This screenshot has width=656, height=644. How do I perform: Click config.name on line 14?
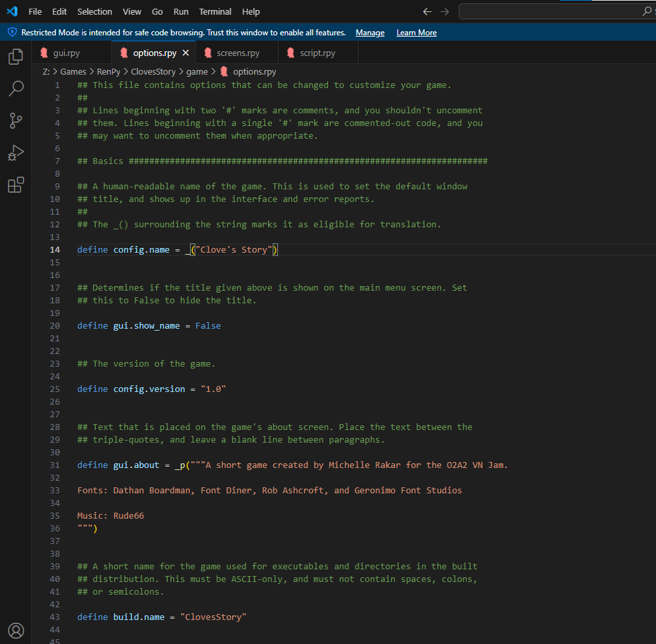(x=141, y=250)
